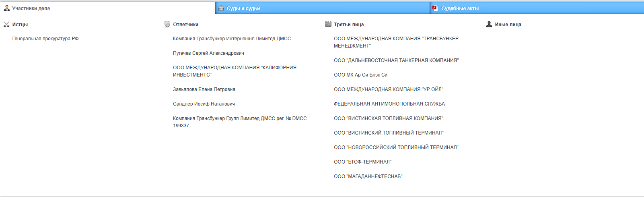Open ООО МК Ар Си Блэк Си entry
644x197 pixels.
pyautogui.click(x=360, y=75)
